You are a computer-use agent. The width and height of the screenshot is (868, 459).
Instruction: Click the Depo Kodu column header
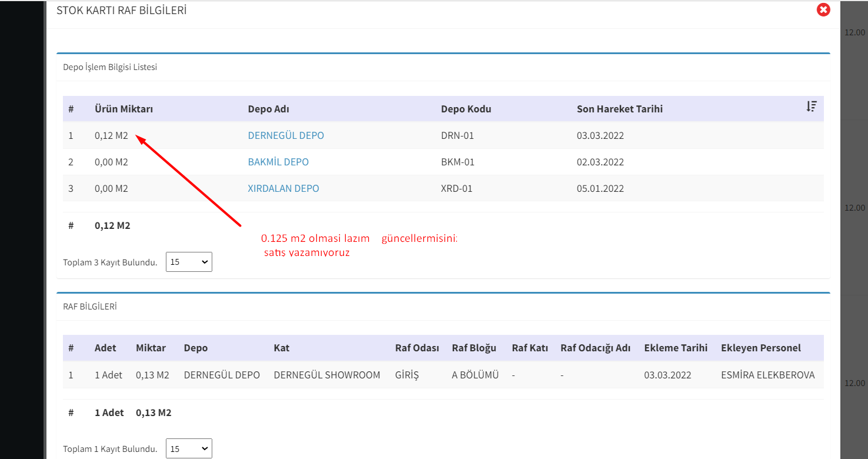click(x=466, y=109)
